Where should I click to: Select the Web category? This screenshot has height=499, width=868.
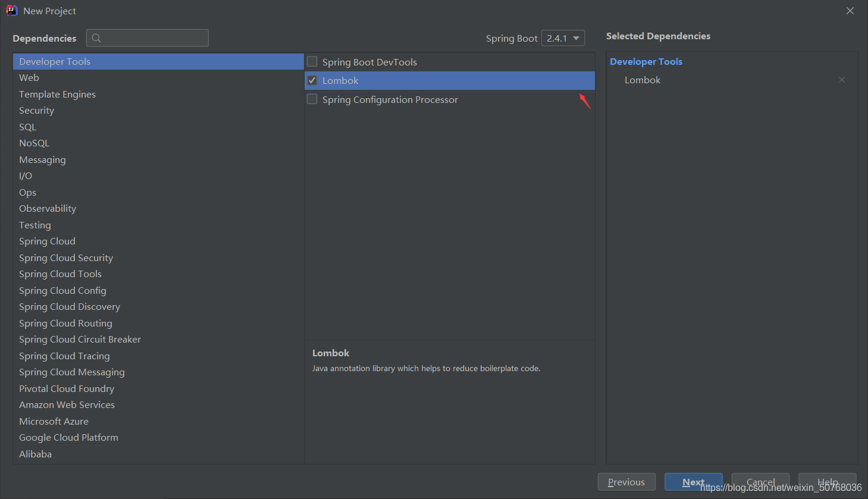158,78
